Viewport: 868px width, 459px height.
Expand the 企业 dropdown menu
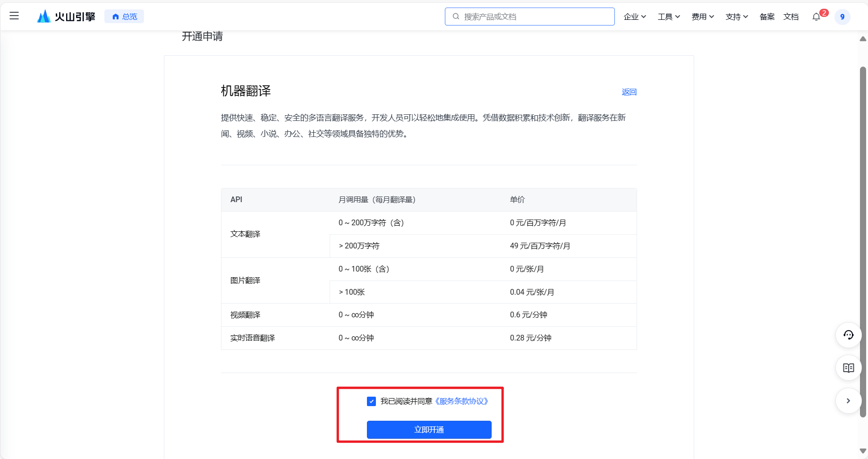pos(635,17)
